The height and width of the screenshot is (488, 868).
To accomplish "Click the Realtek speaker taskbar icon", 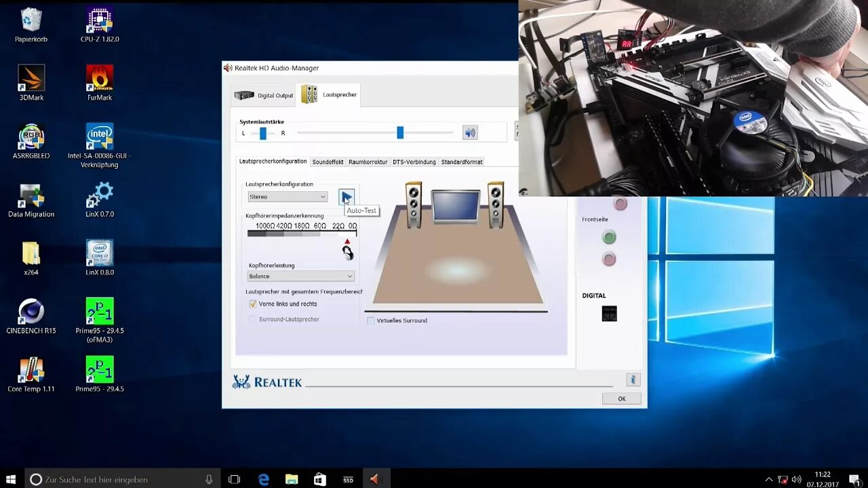I will 375,479.
